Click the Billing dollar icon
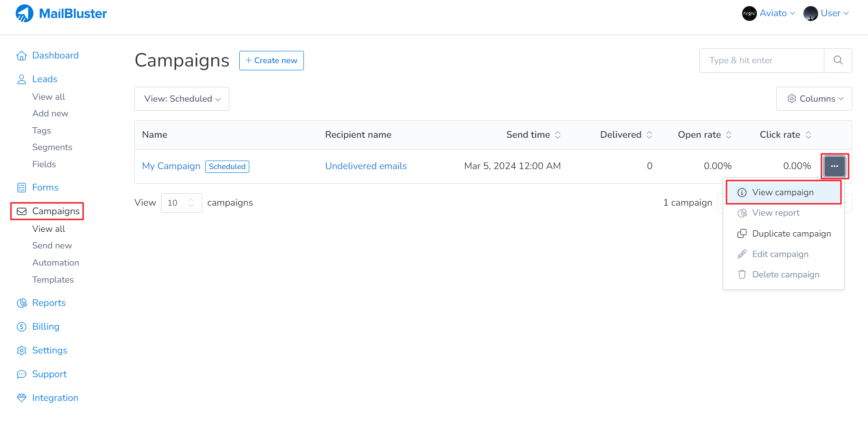Image resolution: width=868 pixels, height=437 pixels. click(x=21, y=327)
